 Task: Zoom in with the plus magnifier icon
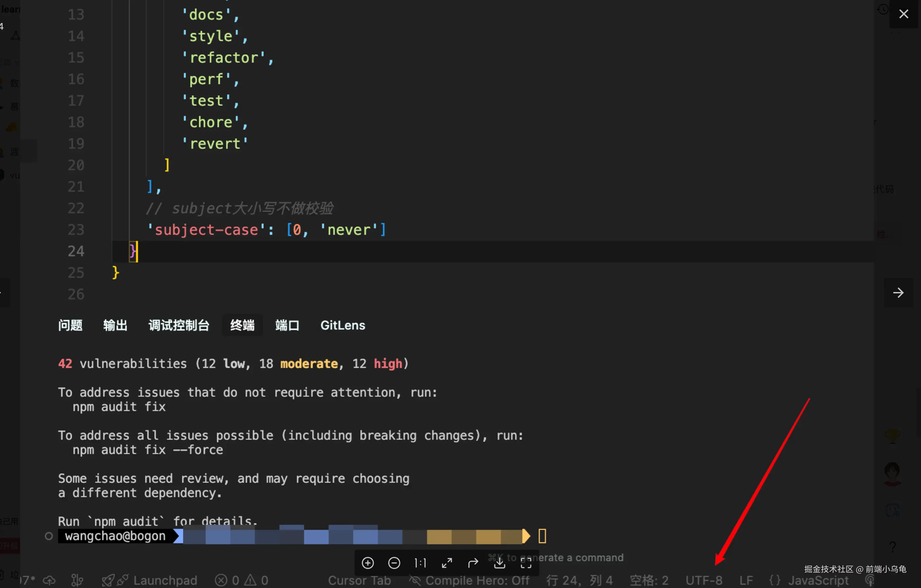pyautogui.click(x=368, y=563)
